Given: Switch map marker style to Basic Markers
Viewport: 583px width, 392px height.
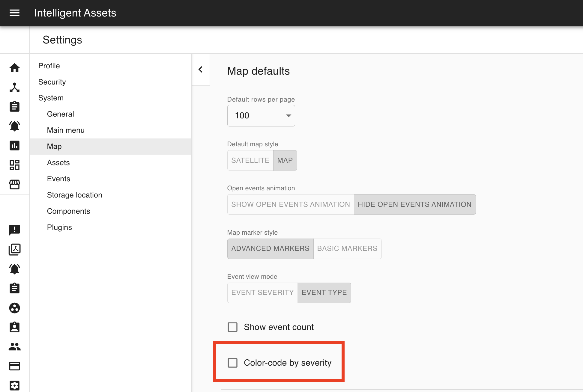Looking at the screenshot, I should (347, 248).
